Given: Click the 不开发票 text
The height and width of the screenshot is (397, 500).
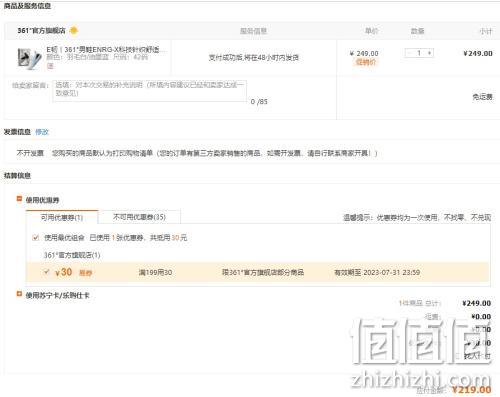Looking at the screenshot, I should coord(30,153).
